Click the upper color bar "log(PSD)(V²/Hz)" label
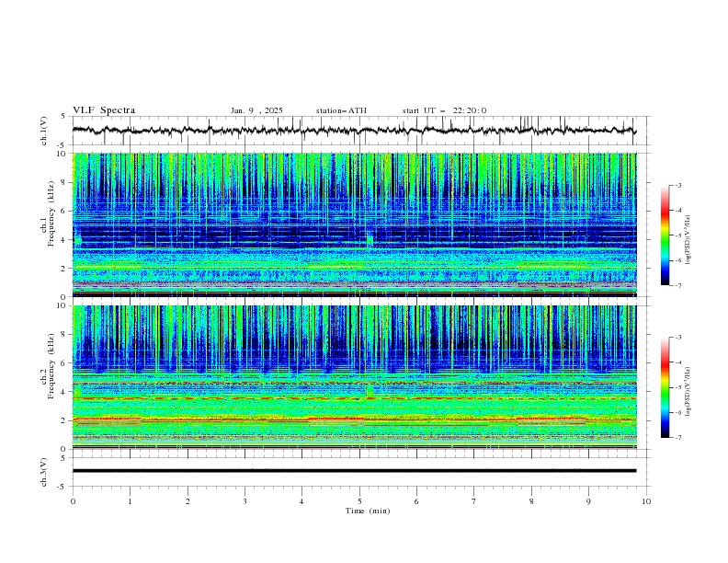728x563 pixels. [x=688, y=240]
